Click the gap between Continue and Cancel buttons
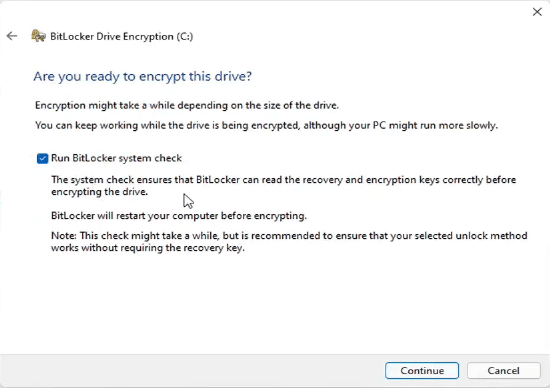550x388 pixels. (463, 370)
